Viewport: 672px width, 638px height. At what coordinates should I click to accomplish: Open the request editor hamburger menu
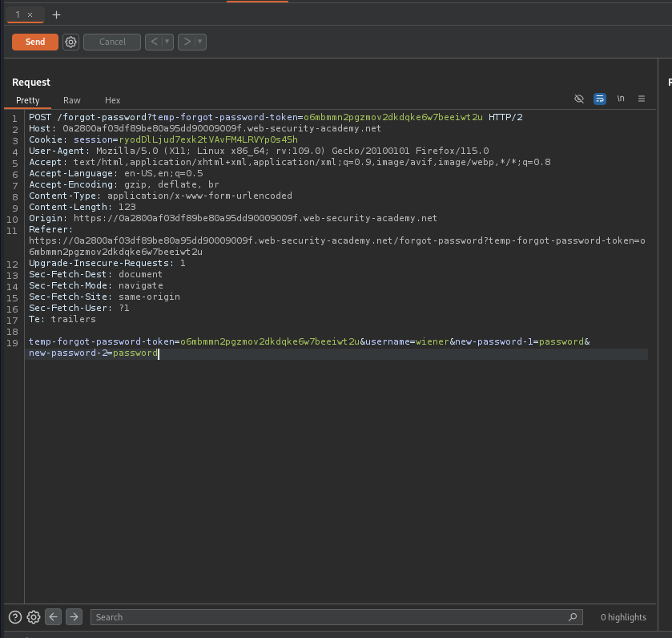[642, 99]
